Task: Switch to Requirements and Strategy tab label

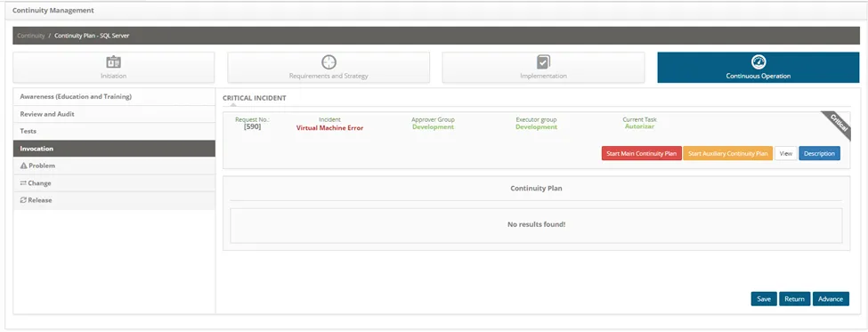Action: click(329, 76)
